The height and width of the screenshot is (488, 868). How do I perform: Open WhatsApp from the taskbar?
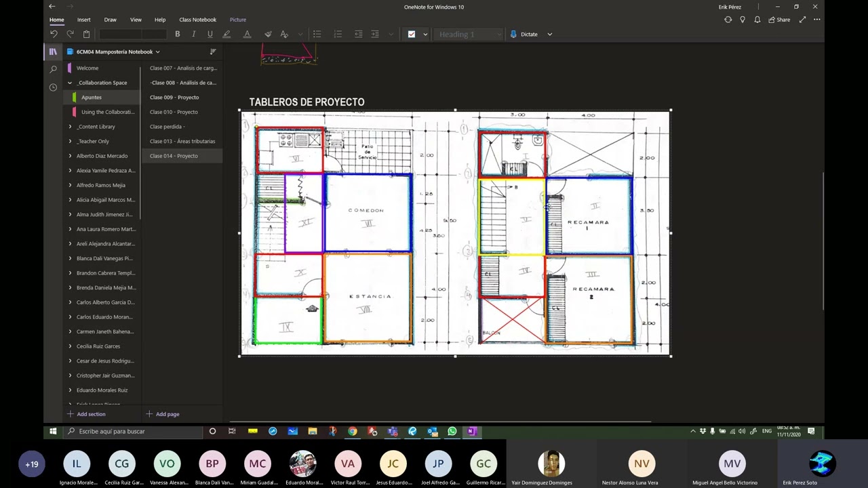click(x=452, y=431)
